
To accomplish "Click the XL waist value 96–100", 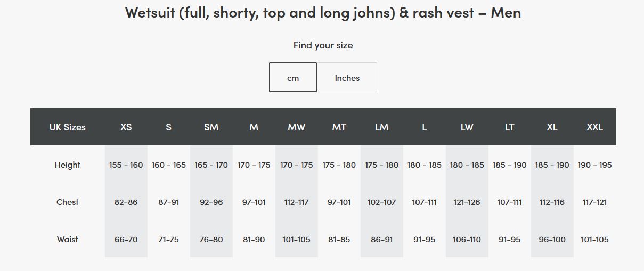I will point(552,240).
